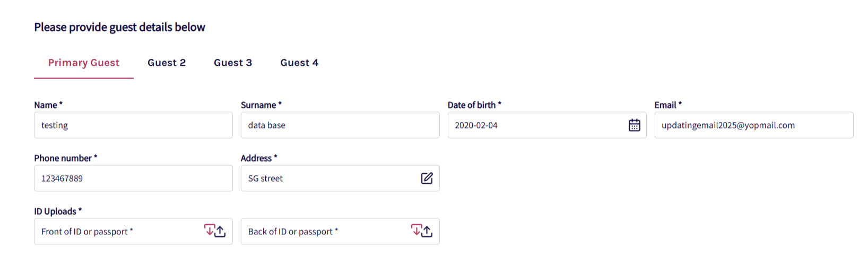
Task: Select the Date of birth value 2020-02-04
Action: click(x=476, y=125)
